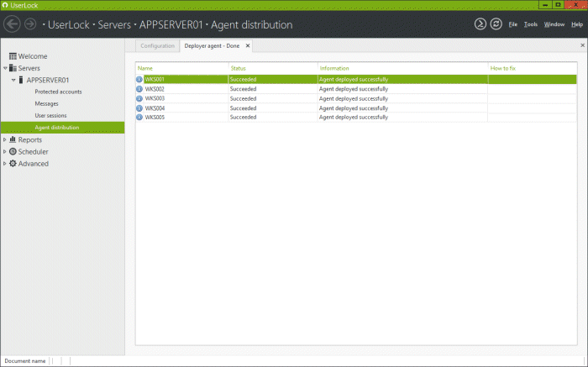This screenshot has width=588, height=367.
Task: Open the PowerShell console icon
Action: (480, 24)
